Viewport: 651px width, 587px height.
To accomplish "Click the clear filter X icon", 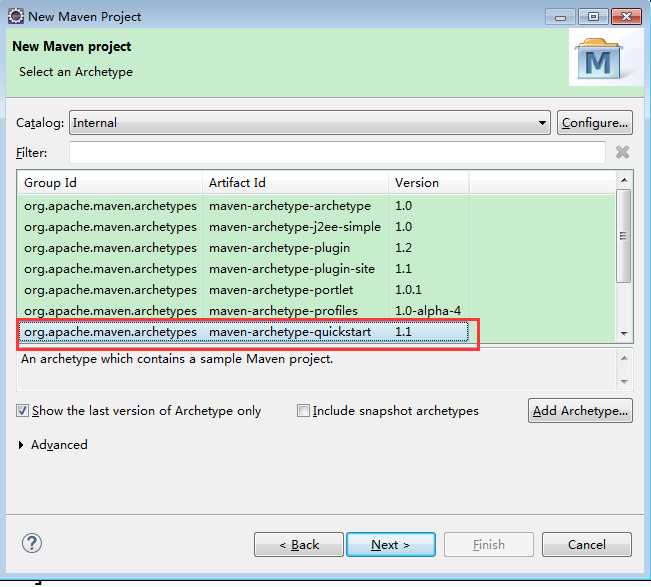I will tap(622, 152).
